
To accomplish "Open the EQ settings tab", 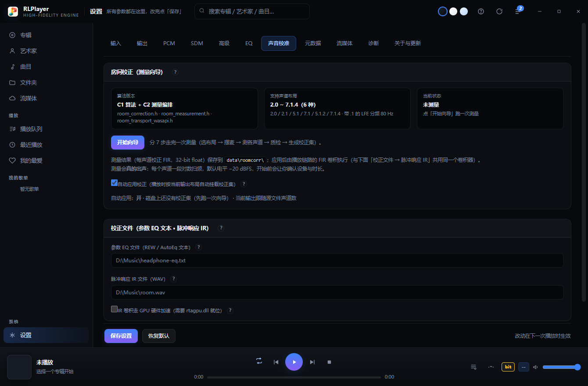I will 249,43.
